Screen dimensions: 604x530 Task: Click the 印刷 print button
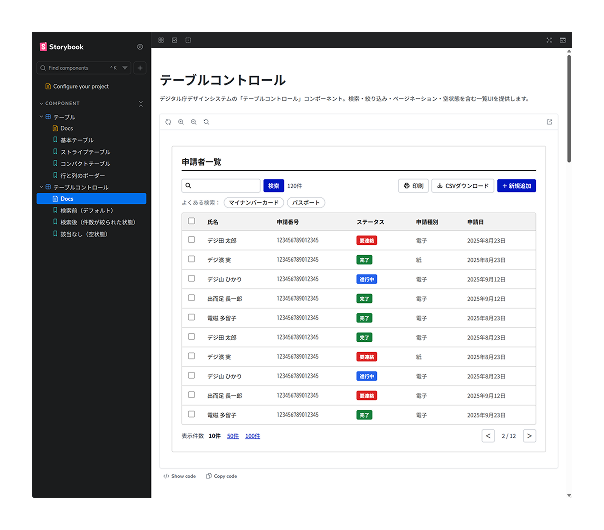(x=413, y=186)
